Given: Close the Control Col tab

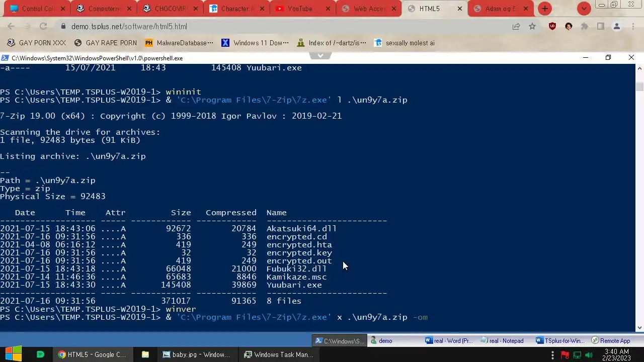Looking at the screenshot, I should pyautogui.click(x=62, y=9).
